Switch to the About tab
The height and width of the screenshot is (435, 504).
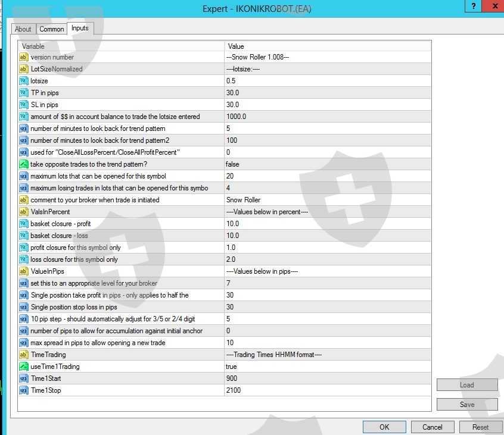pyautogui.click(x=23, y=29)
